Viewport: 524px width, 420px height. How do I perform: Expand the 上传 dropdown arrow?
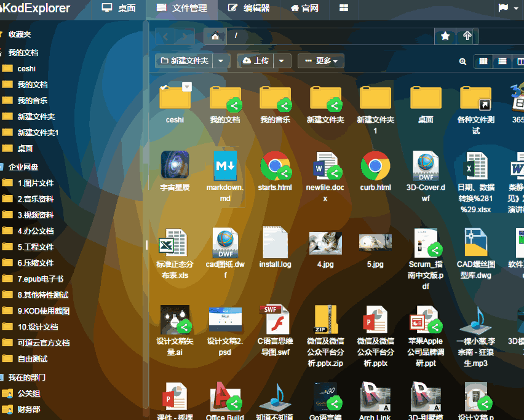click(x=282, y=61)
